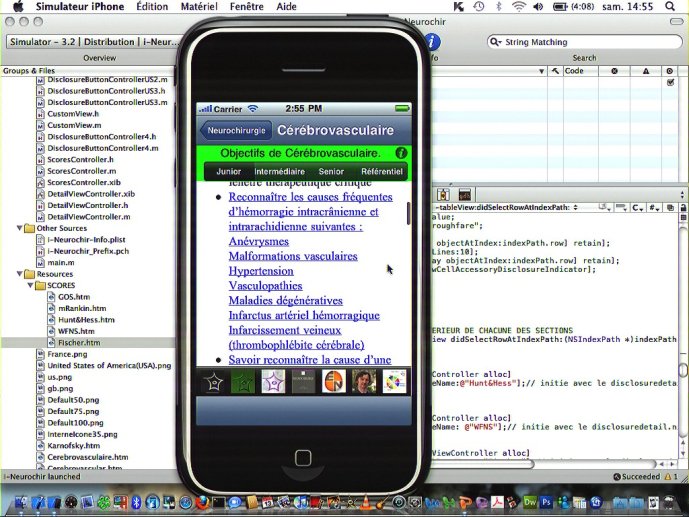Select Hunt&Hess.htm in the file tree
The image size is (689, 517).
pyautogui.click(x=86, y=320)
